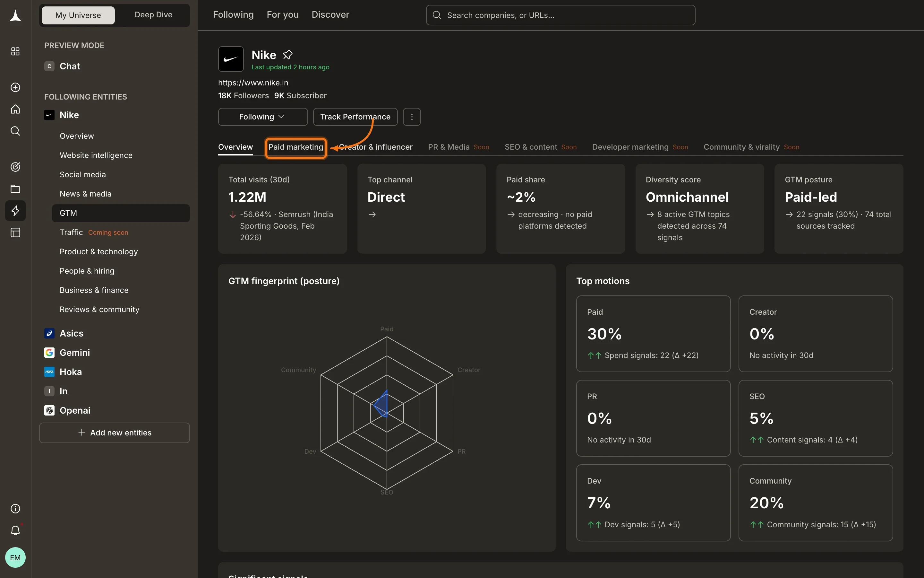Viewport: 924px width, 578px height.
Task: Open the sidebar search icon
Action: click(15, 131)
